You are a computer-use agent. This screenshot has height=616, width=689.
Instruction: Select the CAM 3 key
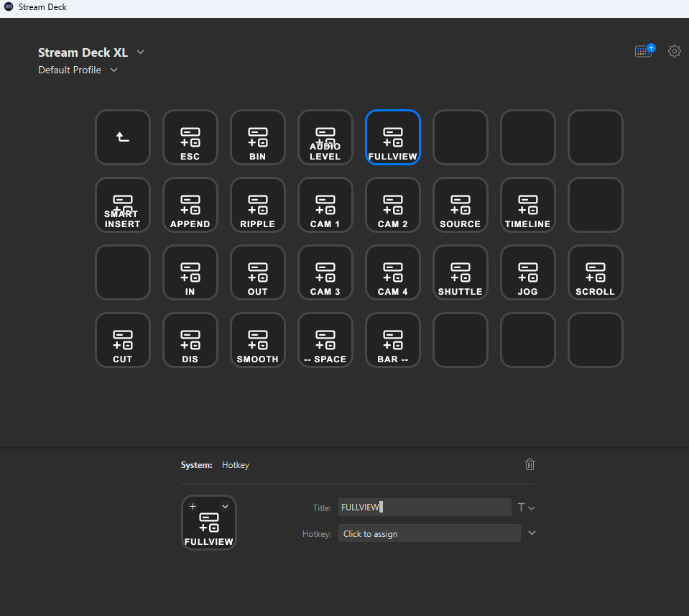click(325, 272)
